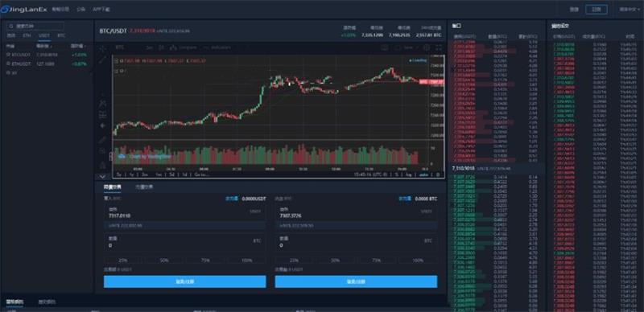Switch to the ETH market tab
This screenshot has height=312, width=644.
pos(27,35)
